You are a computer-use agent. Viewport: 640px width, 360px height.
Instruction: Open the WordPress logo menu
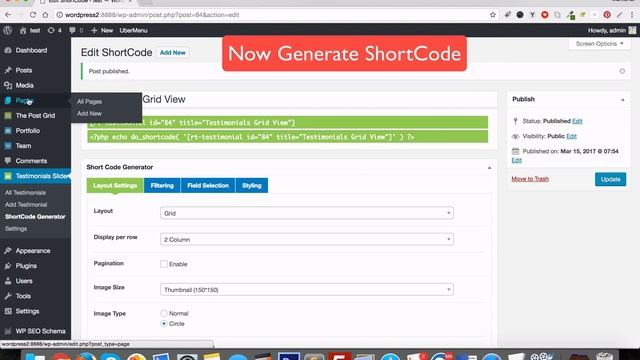[8, 30]
